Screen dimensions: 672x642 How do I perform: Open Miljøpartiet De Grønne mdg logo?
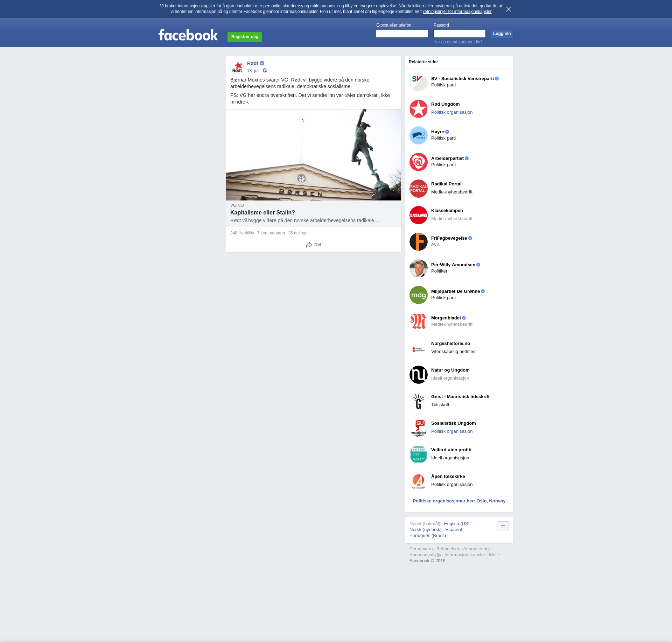pyautogui.click(x=419, y=295)
